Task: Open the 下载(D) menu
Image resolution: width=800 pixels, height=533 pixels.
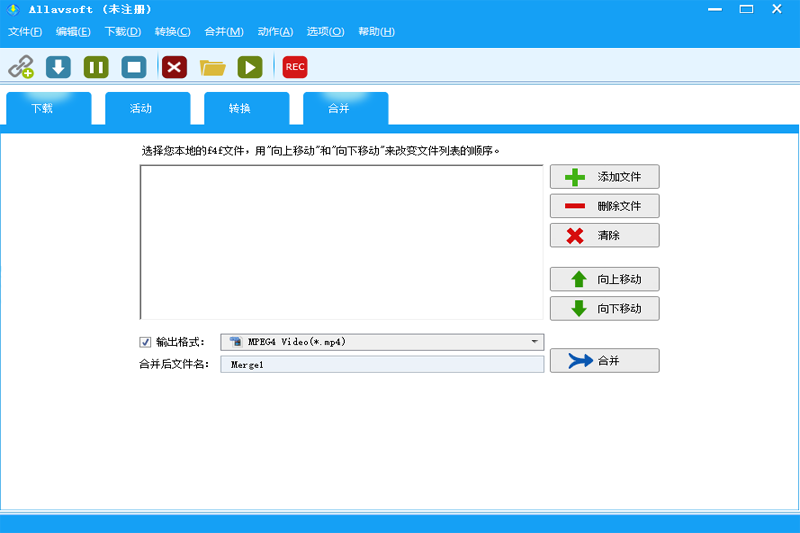Action: pos(123,32)
